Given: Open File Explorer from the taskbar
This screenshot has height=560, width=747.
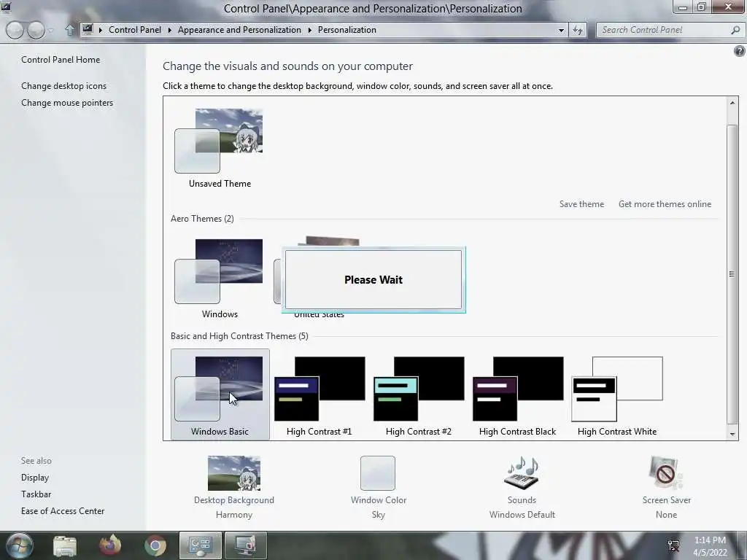Looking at the screenshot, I should 65,545.
